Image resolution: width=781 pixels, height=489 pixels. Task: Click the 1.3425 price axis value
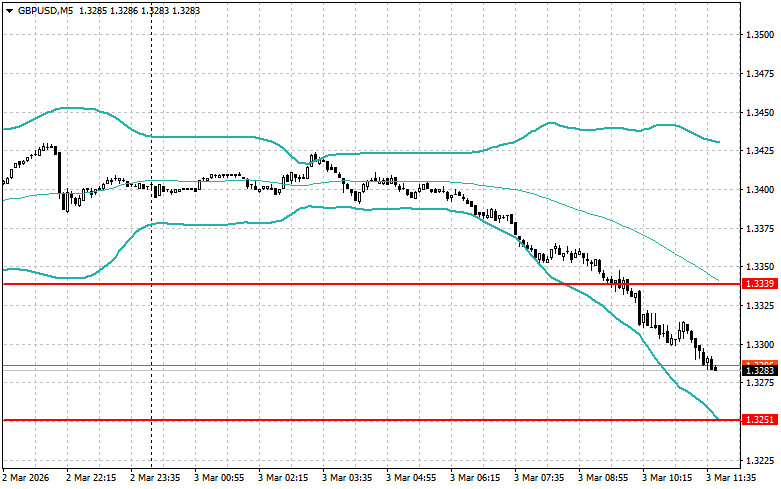(760, 151)
